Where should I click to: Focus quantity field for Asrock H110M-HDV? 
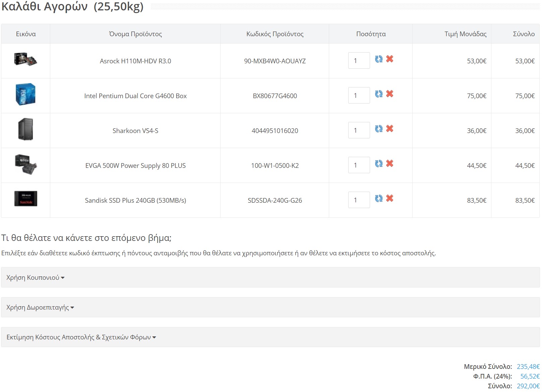(359, 61)
